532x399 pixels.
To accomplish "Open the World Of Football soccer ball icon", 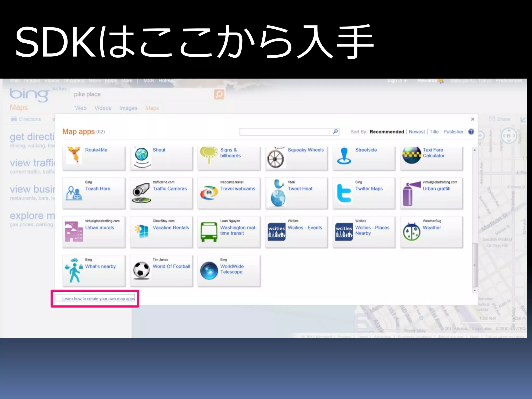I will point(142,270).
